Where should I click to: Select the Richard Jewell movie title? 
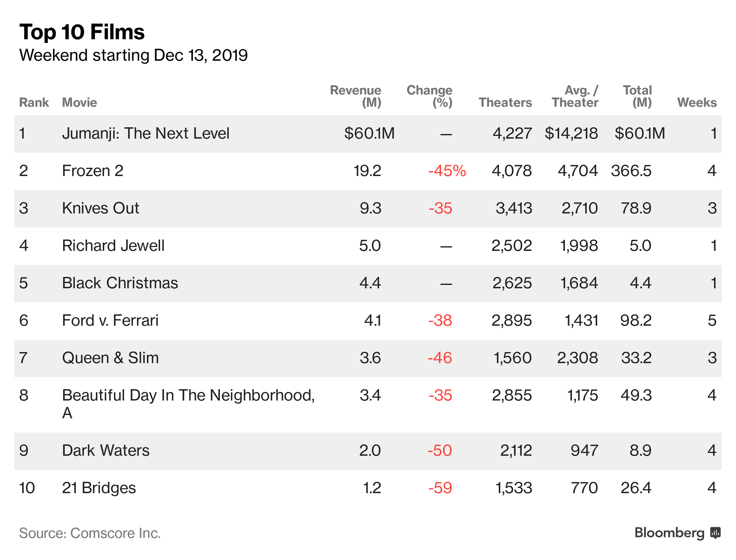click(x=113, y=246)
